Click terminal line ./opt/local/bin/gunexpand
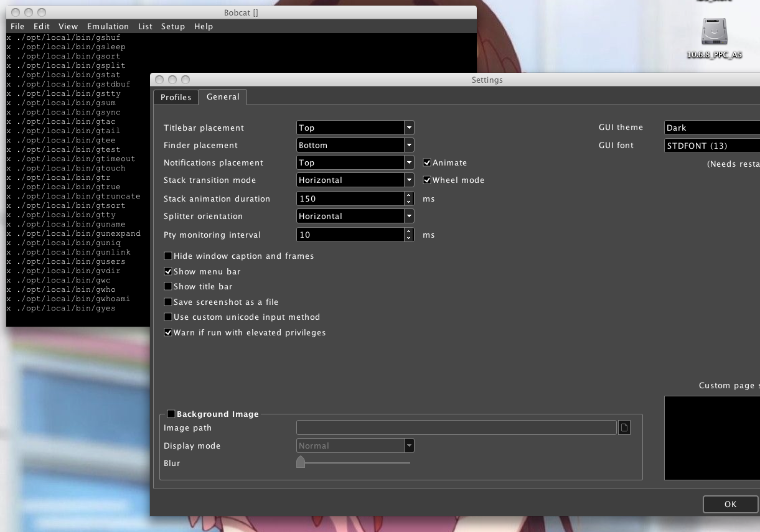The height and width of the screenshot is (532, 760). tap(73, 233)
